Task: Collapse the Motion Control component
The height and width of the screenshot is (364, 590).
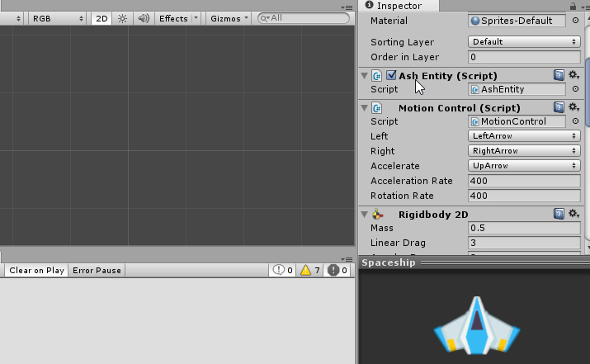Action: pyautogui.click(x=365, y=108)
